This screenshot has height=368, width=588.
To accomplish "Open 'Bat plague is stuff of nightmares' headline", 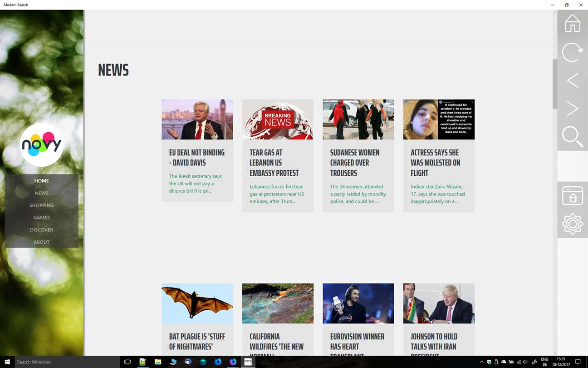I will pyautogui.click(x=197, y=342).
